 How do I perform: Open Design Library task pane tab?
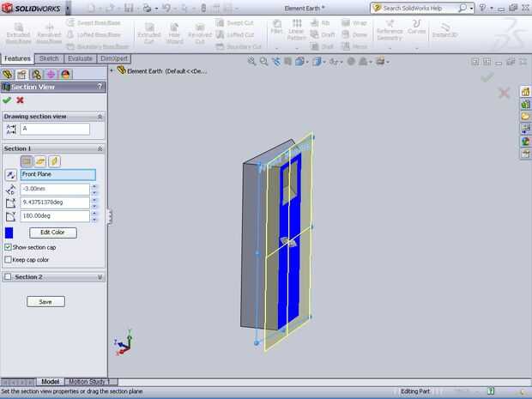[x=525, y=104]
